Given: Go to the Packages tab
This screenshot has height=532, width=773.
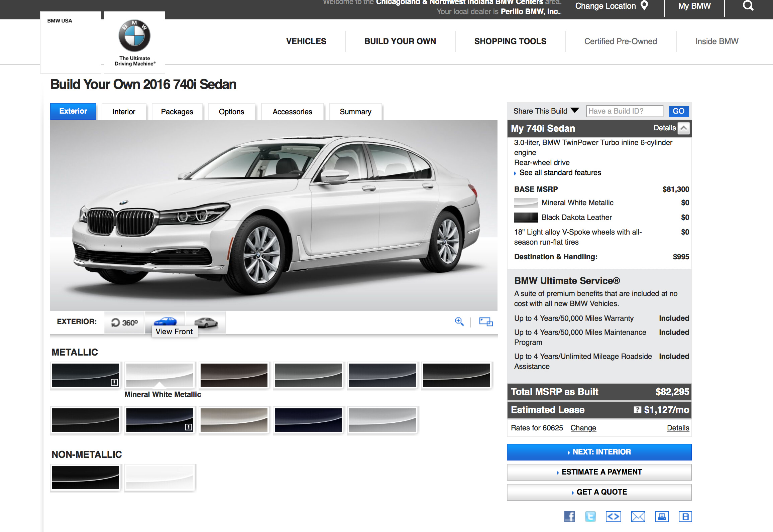Looking at the screenshot, I should (177, 112).
